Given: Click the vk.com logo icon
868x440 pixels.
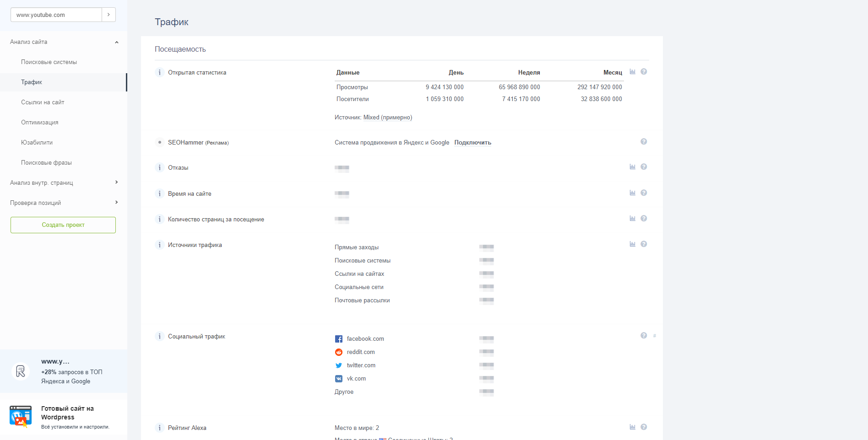Looking at the screenshot, I should tap(339, 379).
